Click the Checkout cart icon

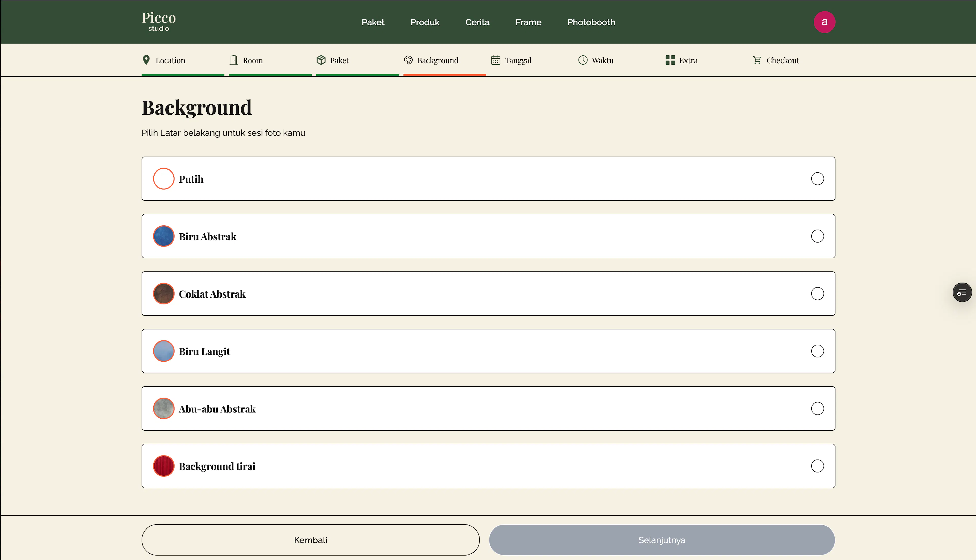click(757, 60)
